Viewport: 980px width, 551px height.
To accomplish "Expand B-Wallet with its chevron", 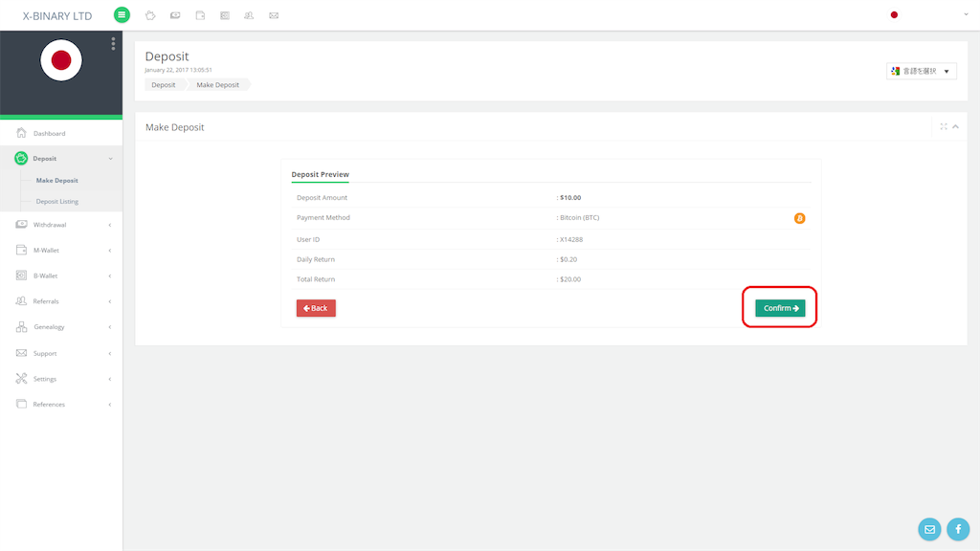I will coord(110,276).
